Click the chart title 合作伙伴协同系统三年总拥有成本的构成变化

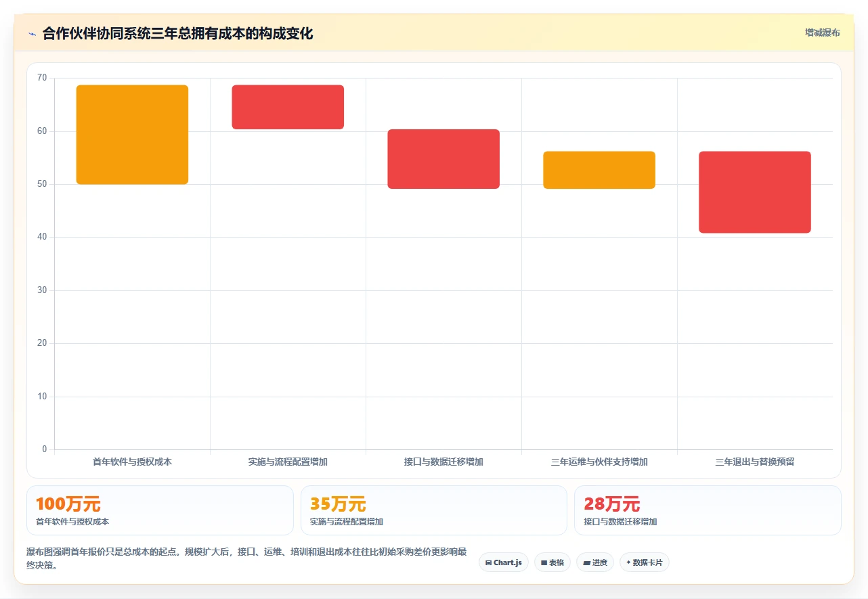pyautogui.click(x=177, y=34)
